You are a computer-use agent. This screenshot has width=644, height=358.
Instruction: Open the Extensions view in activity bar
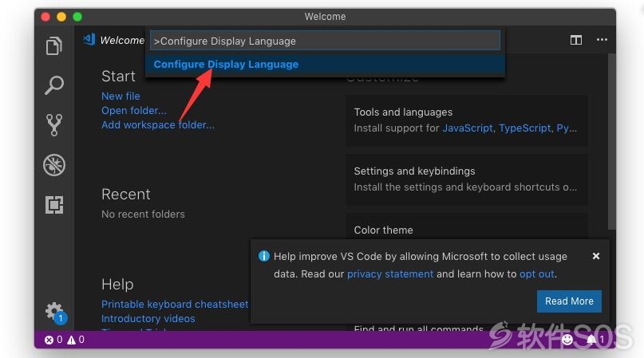click(x=54, y=204)
